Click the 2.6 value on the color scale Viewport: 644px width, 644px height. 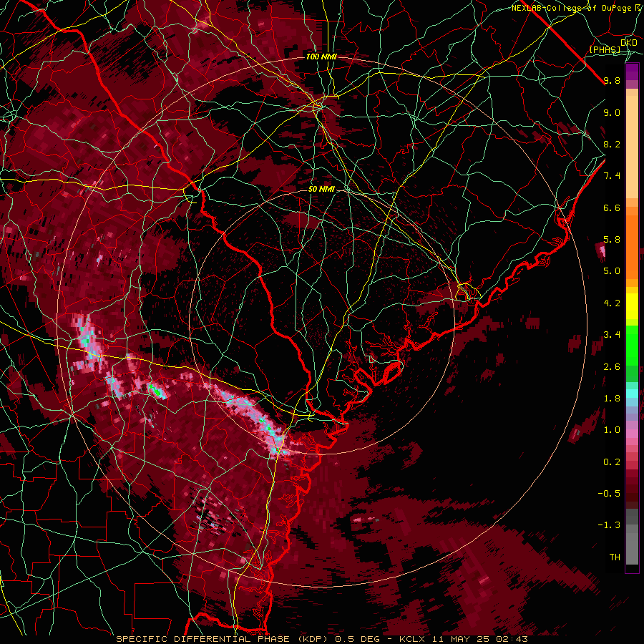click(x=612, y=367)
